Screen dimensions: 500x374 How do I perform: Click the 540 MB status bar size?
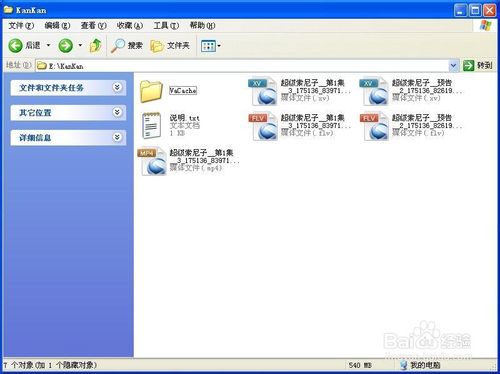point(360,365)
